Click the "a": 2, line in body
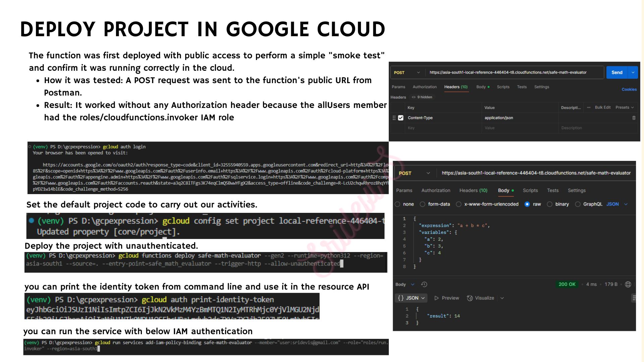The image size is (644, 362). tap(434, 239)
